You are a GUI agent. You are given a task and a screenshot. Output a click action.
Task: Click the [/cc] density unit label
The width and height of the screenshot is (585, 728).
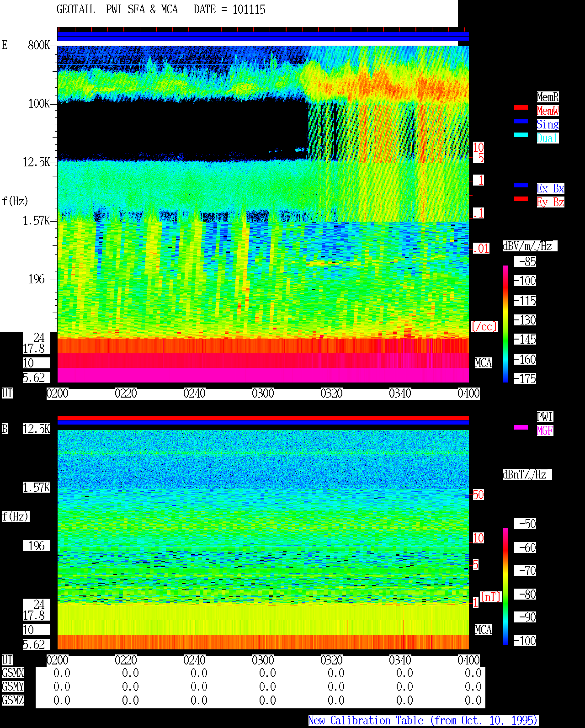484,326
